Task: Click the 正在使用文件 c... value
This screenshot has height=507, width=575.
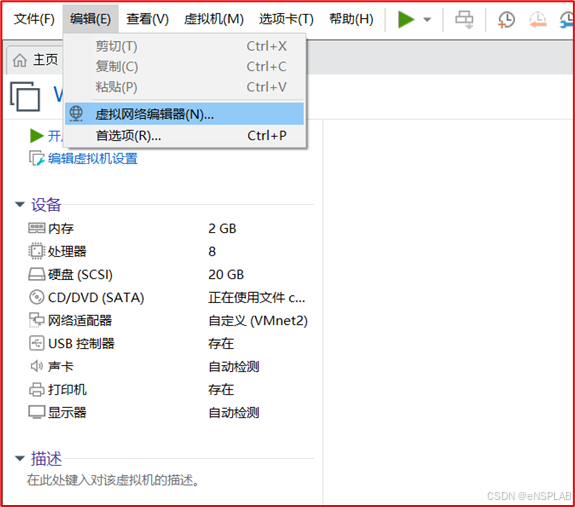Action: [257, 297]
